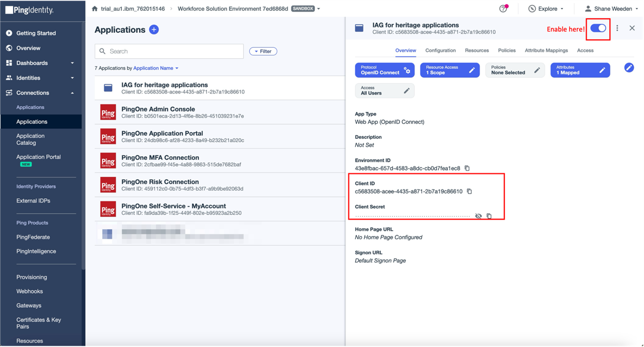
Task: Open Webhooks in sidebar
Action: (x=29, y=291)
